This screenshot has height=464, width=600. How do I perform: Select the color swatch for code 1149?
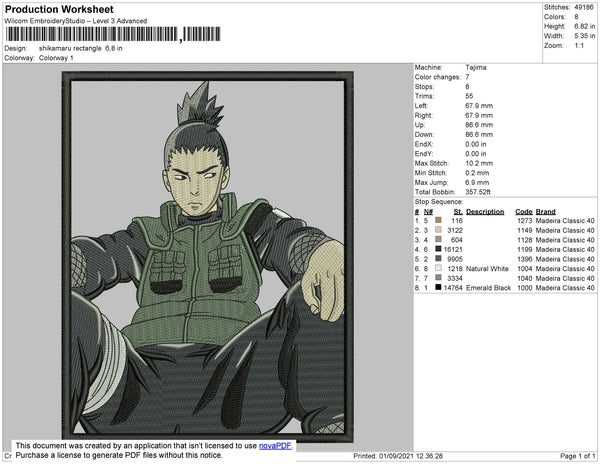click(438, 230)
